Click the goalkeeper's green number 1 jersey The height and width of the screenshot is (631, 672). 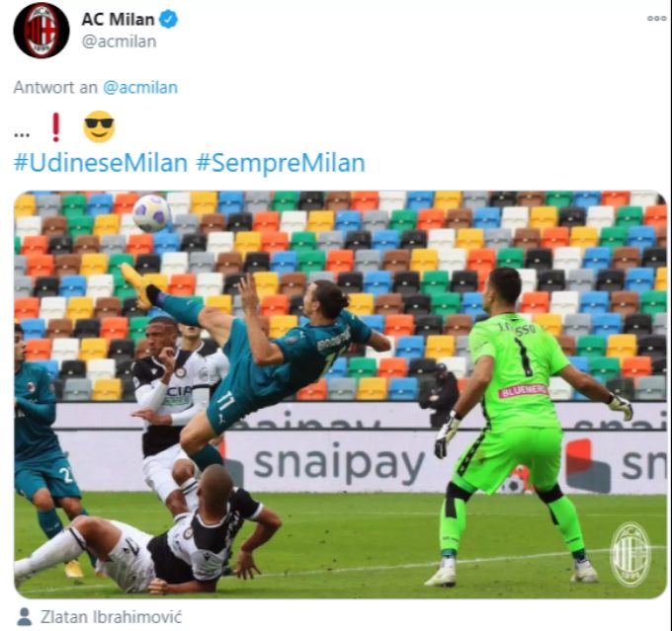[x=518, y=370]
